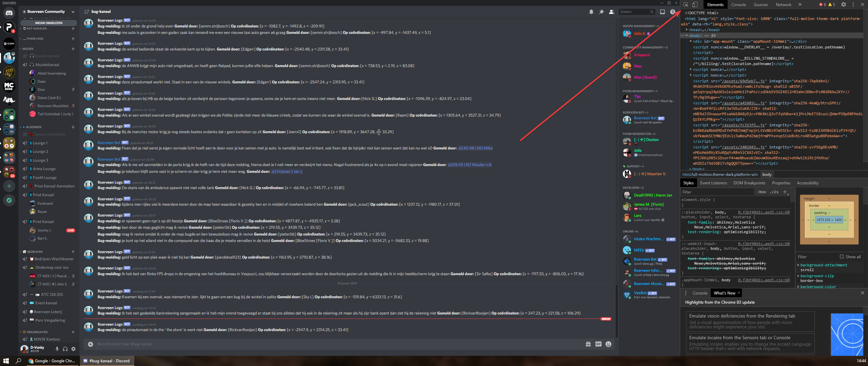Open notification bell settings for the channel
Viewport: 868px width, 366px height.
click(x=591, y=12)
